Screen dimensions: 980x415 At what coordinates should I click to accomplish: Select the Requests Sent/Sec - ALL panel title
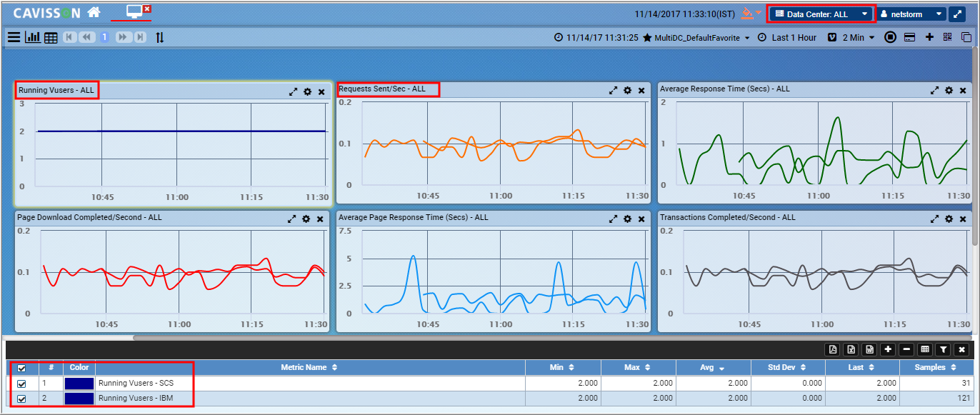tap(382, 89)
